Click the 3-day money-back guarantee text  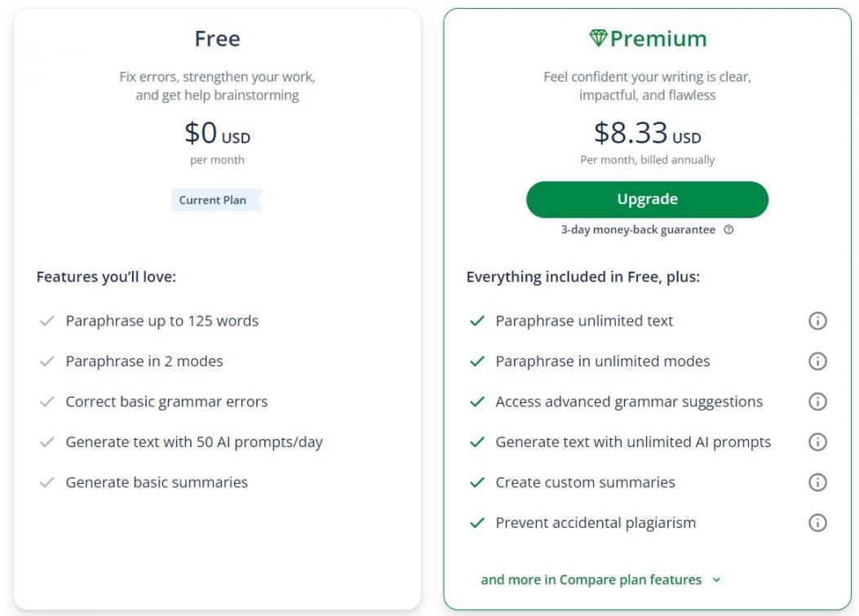637,230
